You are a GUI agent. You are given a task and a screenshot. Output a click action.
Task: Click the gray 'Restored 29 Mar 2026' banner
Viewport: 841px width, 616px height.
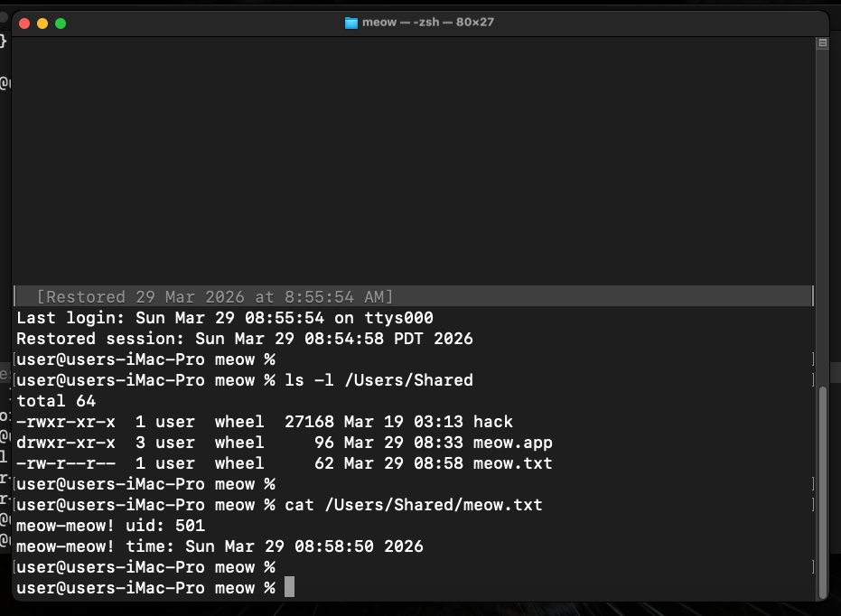tap(214, 297)
